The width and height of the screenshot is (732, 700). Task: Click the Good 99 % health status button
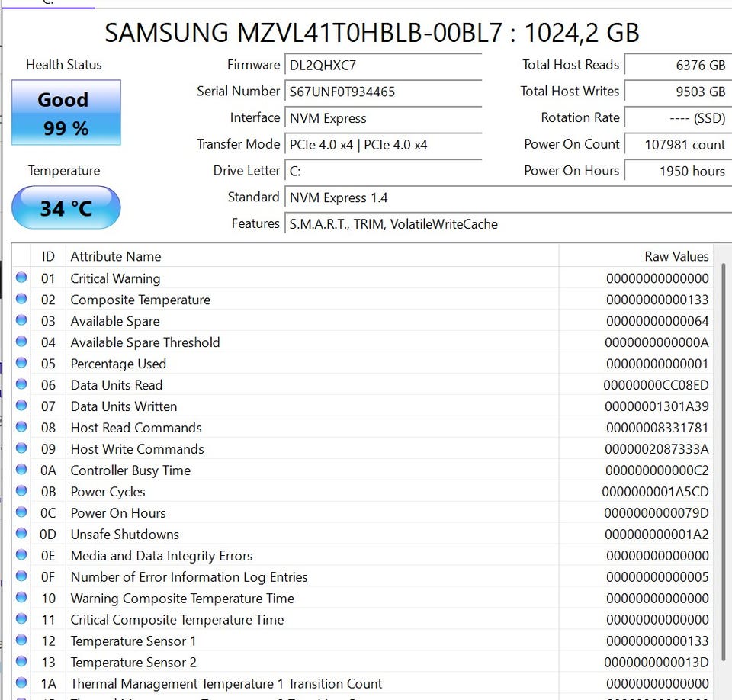pyautogui.click(x=66, y=113)
